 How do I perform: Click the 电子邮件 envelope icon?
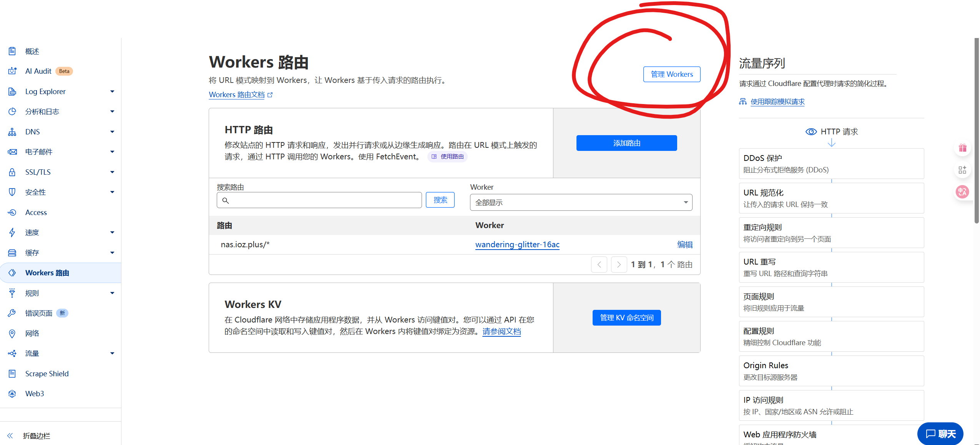pyautogui.click(x=12, y=152)
